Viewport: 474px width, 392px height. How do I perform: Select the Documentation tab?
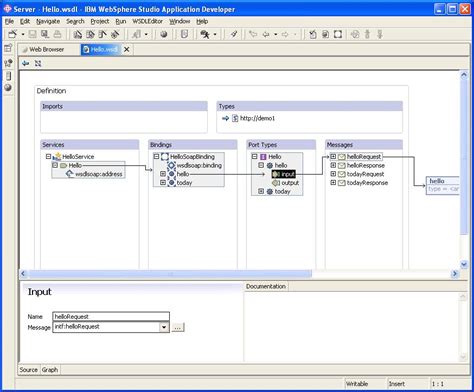pyautogui.click(x=266, y=286)
